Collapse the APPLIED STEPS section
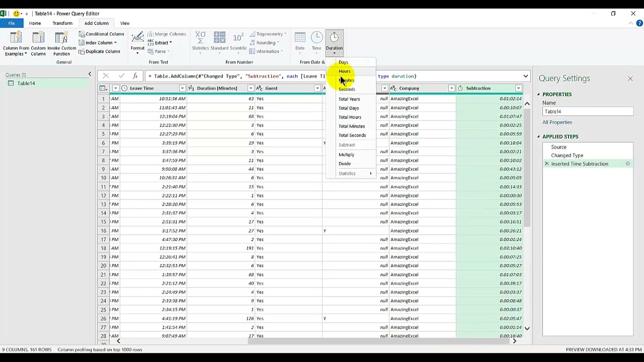This screenshot has height=362, width=644. click(538, 137)
